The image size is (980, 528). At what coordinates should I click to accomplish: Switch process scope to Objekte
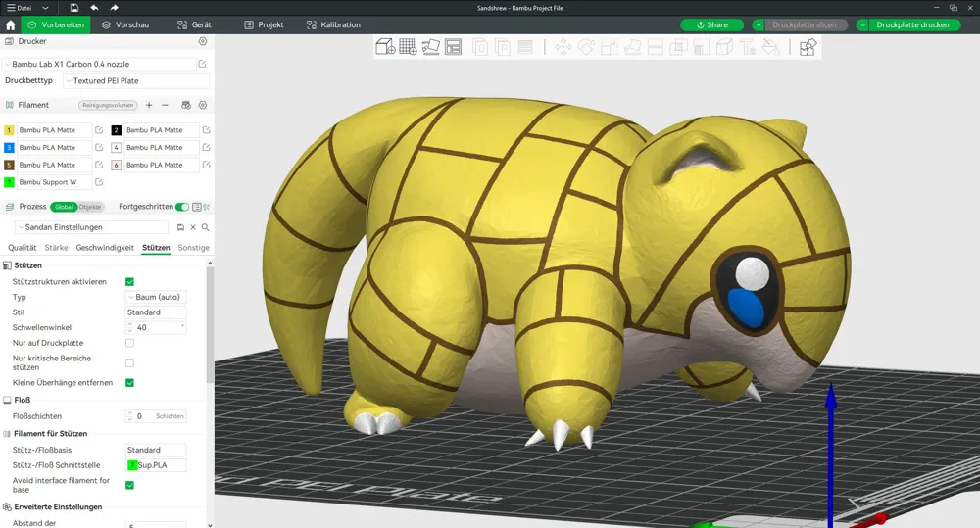tap(90, 207)
